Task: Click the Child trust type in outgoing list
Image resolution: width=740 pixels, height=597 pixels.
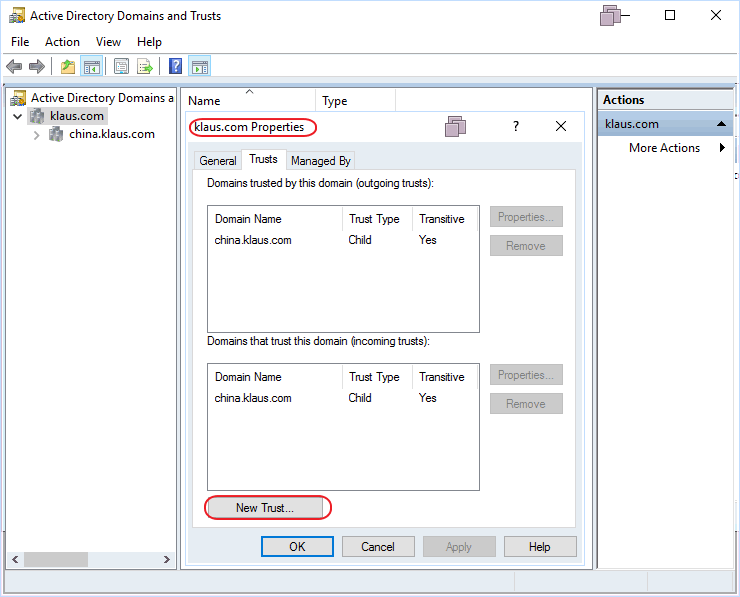Action: coord(360,240)
